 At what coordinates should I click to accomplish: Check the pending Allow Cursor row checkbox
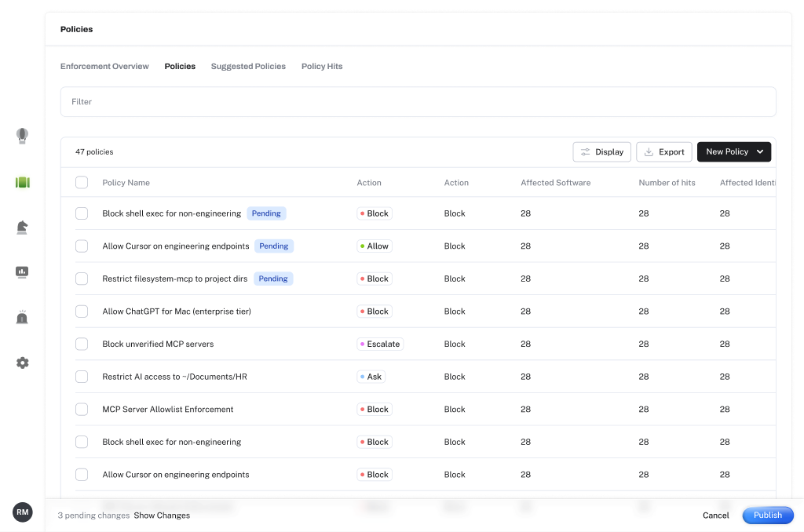pyautogui.click(x=82, y=246)
